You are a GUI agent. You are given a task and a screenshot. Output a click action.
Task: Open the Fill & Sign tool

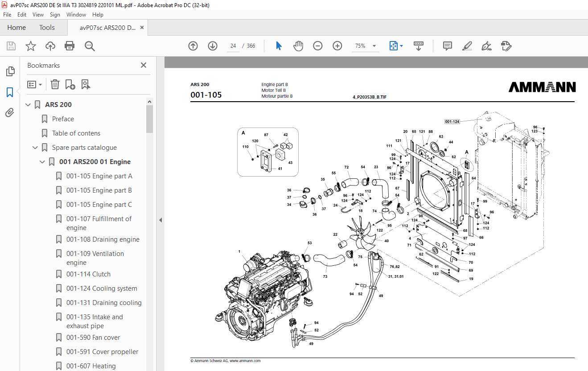(486, 46)
